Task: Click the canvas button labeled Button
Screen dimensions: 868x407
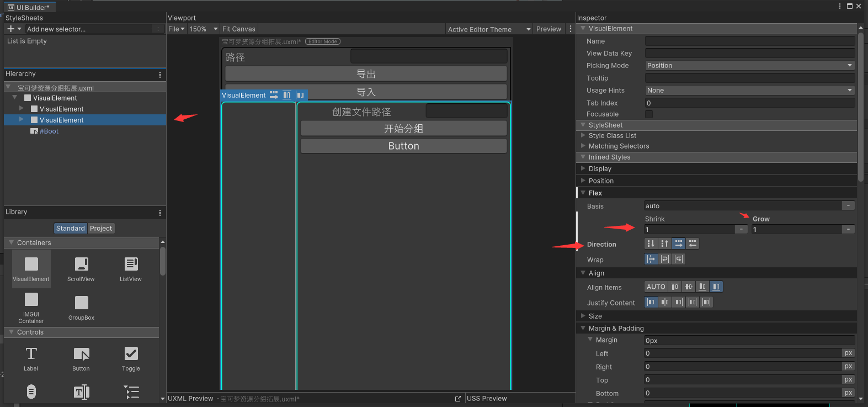Action: 403,146
